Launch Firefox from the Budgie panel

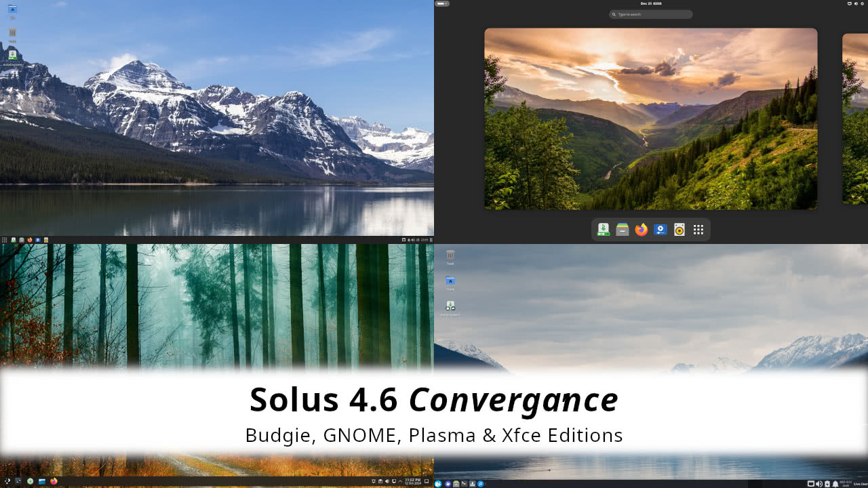(x=30, y=240)
